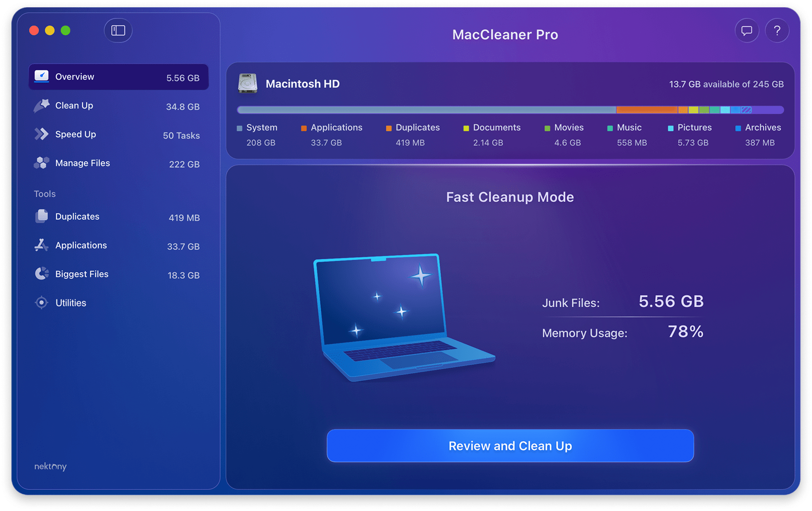Click the Junk Files 5.56 GB value
812x511 pixels.
[x=671, y=301]
